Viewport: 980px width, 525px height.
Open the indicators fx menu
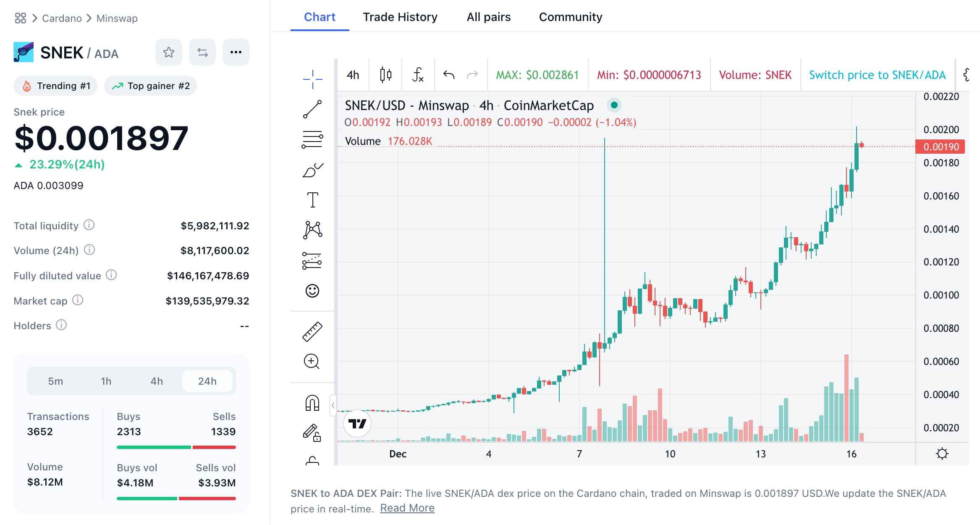(x=418, y=75)
